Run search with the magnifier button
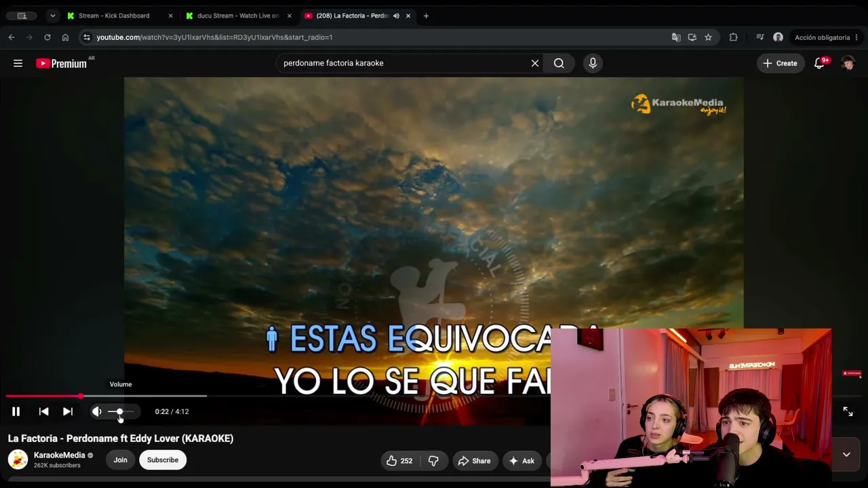The image size is (868, 488). point(559,63)
